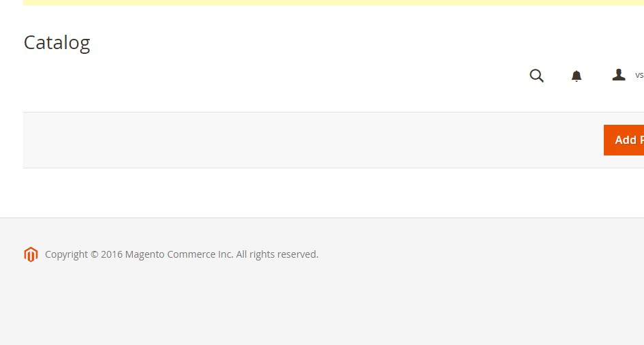Click the Magento Commerce copyright text

point(181,254)
